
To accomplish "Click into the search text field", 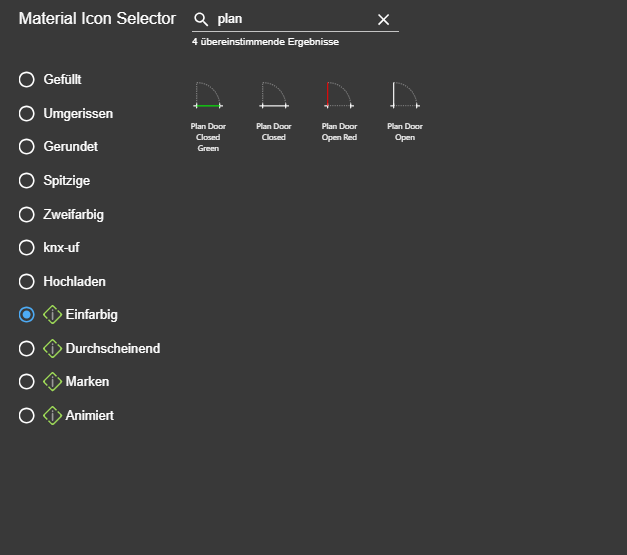I will [290, 20].
